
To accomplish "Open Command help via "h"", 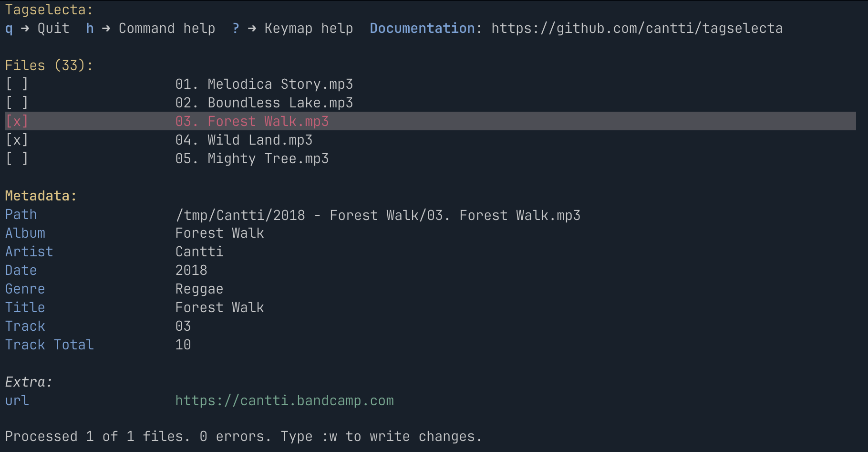I will pyautogui.click(x=89, y=28).
